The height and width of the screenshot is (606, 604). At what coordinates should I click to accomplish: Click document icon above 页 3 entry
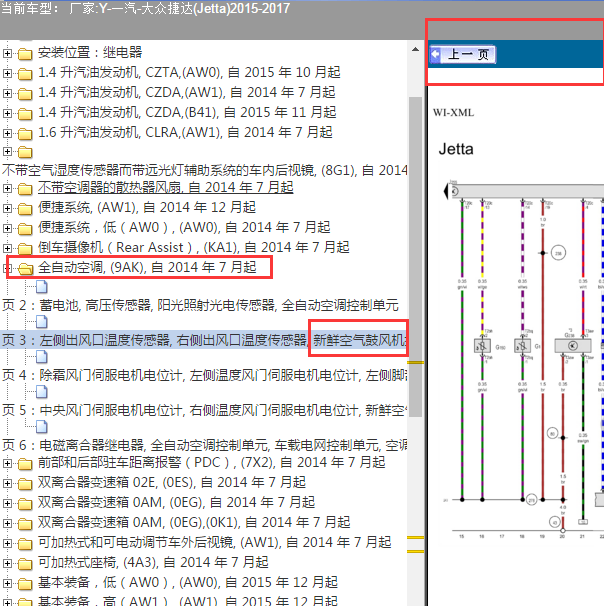pos(42,322)
